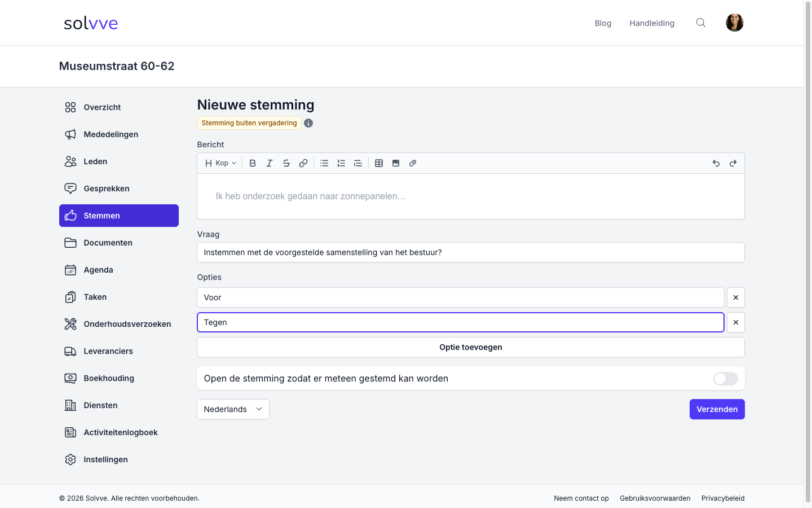Insert an image into the message
The height and width of the screenshot is (508, 812).
pyautogui.click(x=396, y=163)
